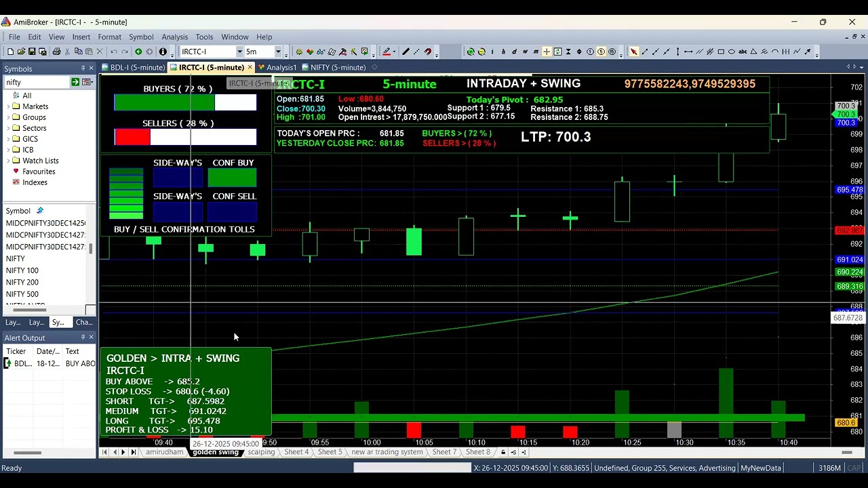Select NIFTY 100 in the symbol list
The width and height of the screenshot is (868, 488).
22,270
